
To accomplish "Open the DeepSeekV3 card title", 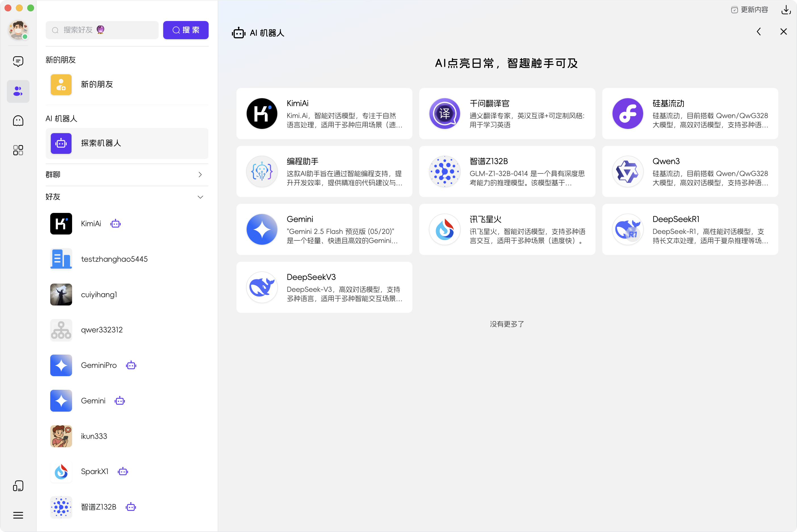I will [311, 277].
